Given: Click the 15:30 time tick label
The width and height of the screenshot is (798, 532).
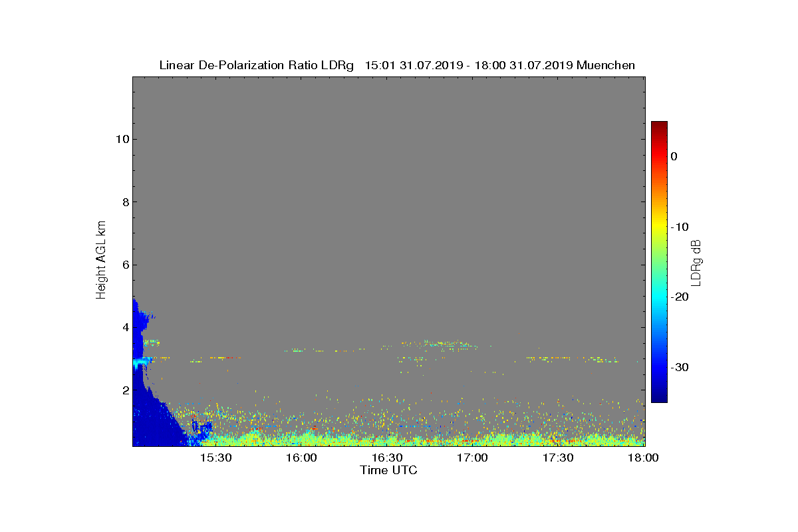Looking at the screenshot, I should [216, 458].
